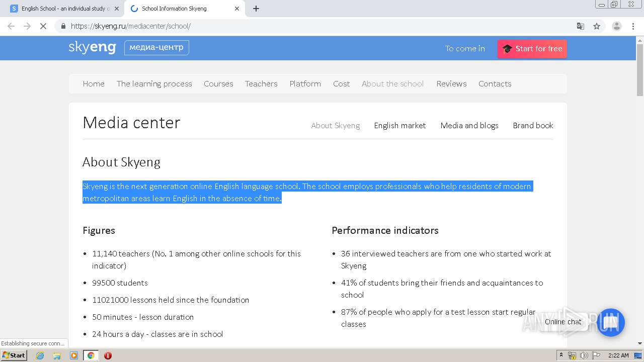Click the About Skyeng heading
The image size is (644, 362).
coord(121,162)
